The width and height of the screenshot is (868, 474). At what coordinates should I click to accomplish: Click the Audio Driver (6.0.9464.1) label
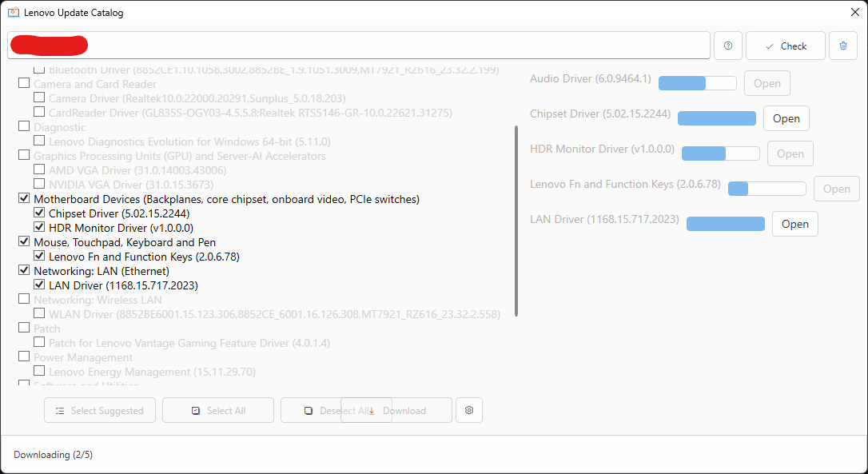coord(590,78)
